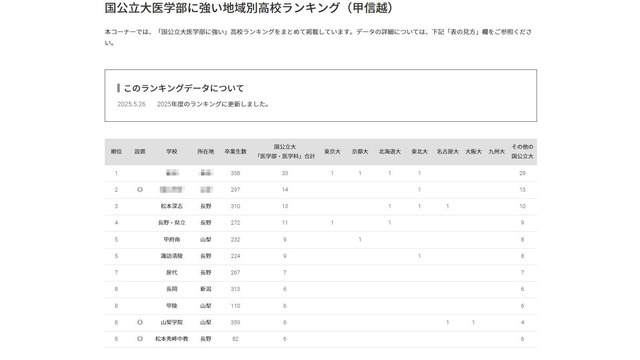Click location 長野 in the 屋代 row
The image size is (640, 360).
click(x=206, y=273)
